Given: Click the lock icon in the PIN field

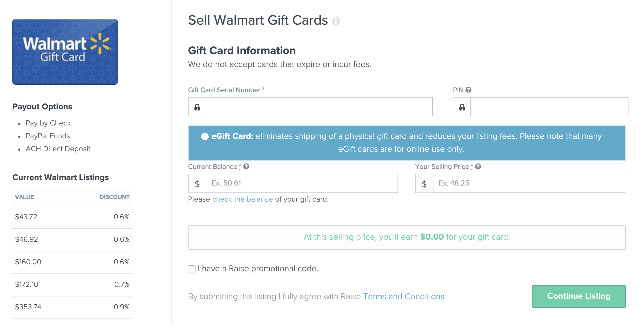Looking at the screenshot, I should click(462, 107).
